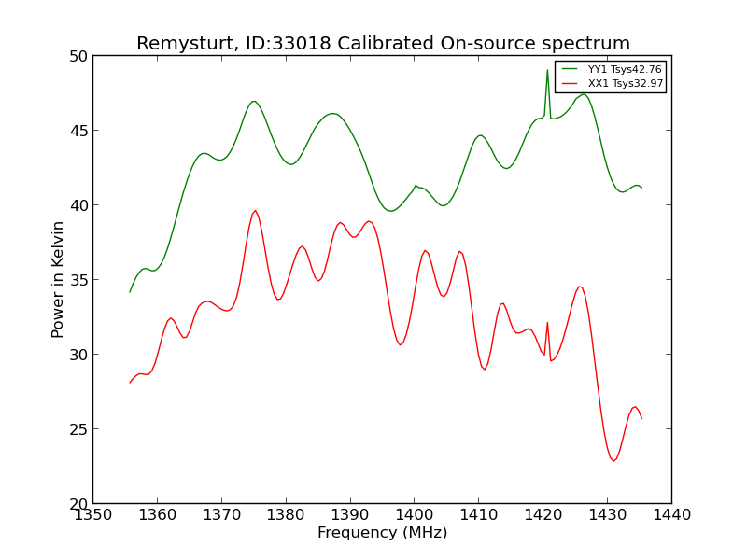Click the x-axis tick label 1440
The width and height of the screenshot is (747, 560).
point(671,515)
